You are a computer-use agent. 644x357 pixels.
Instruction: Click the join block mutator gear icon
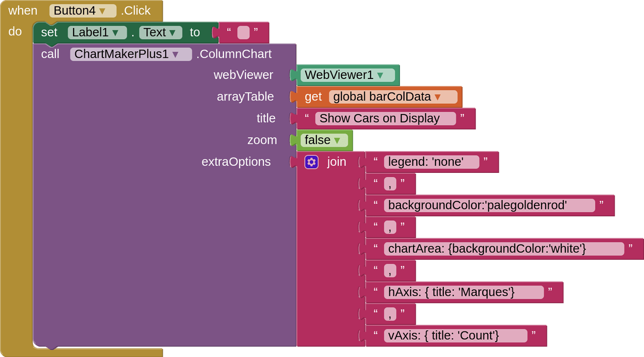311,162
